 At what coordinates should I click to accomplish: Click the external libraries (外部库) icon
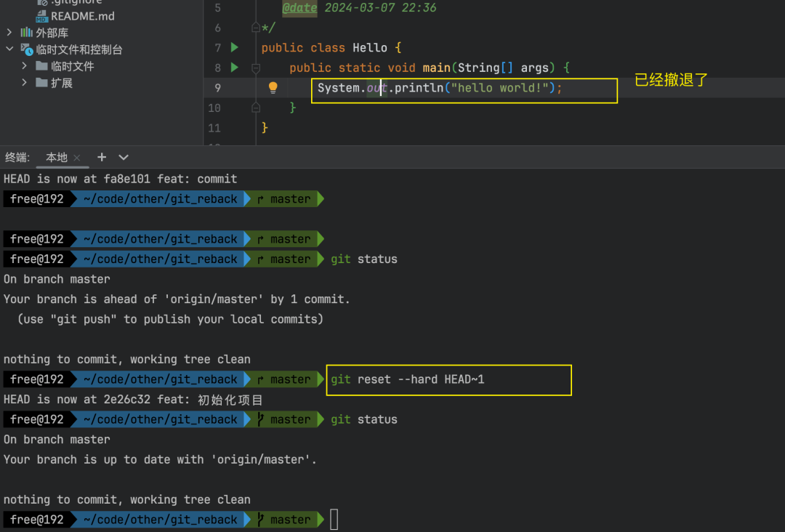pos(27,33)
